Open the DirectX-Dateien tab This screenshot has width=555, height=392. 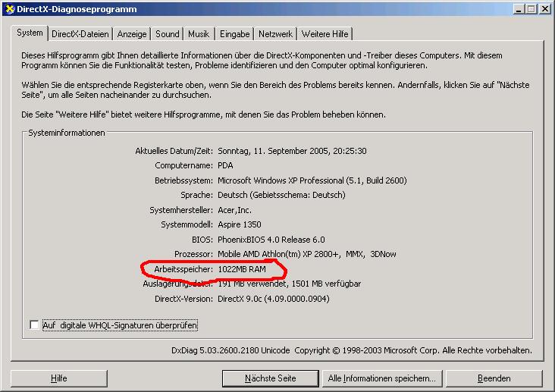pos(80,34)
